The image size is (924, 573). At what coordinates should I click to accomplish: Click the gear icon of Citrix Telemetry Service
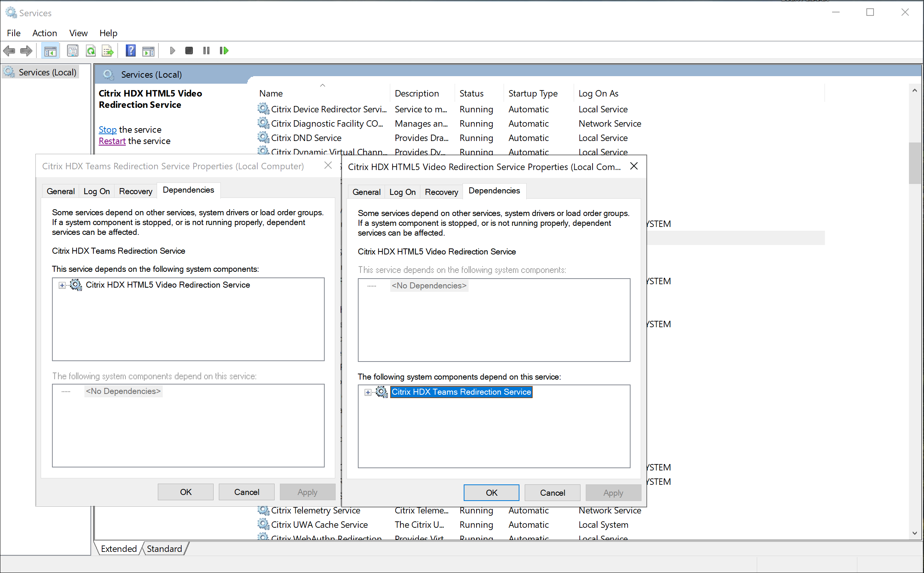coord(263,510)
